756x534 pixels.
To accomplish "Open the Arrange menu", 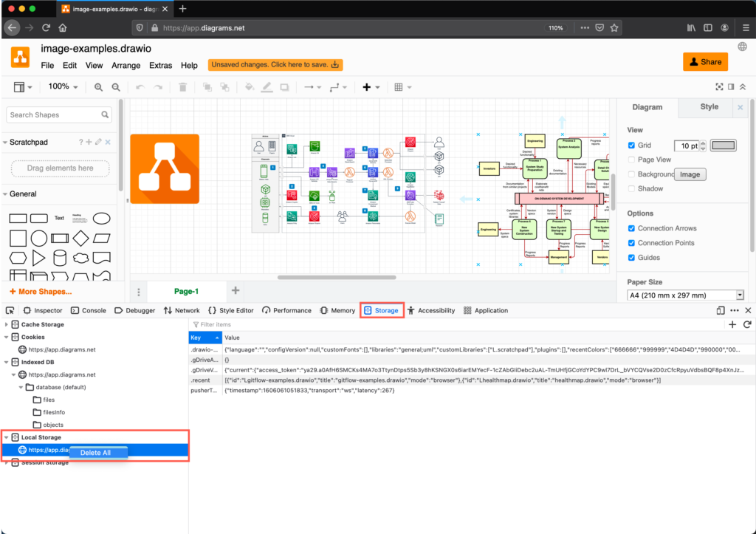I will (x=126, y=65).
